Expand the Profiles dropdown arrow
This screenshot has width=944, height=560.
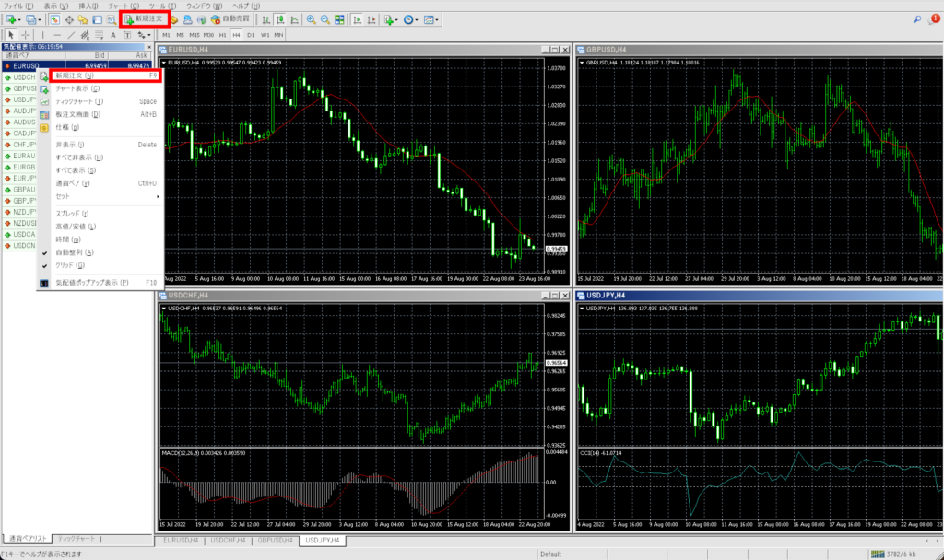[40, 20]
